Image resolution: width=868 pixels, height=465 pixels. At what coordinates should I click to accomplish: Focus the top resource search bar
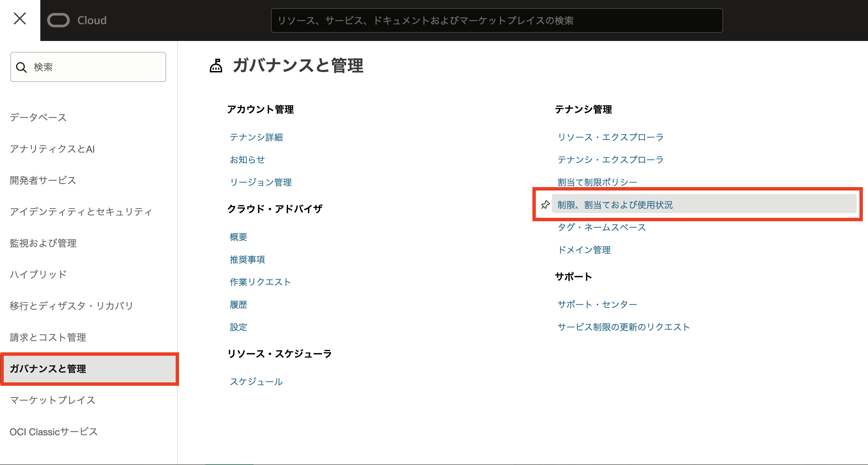[x=497, y=20]
